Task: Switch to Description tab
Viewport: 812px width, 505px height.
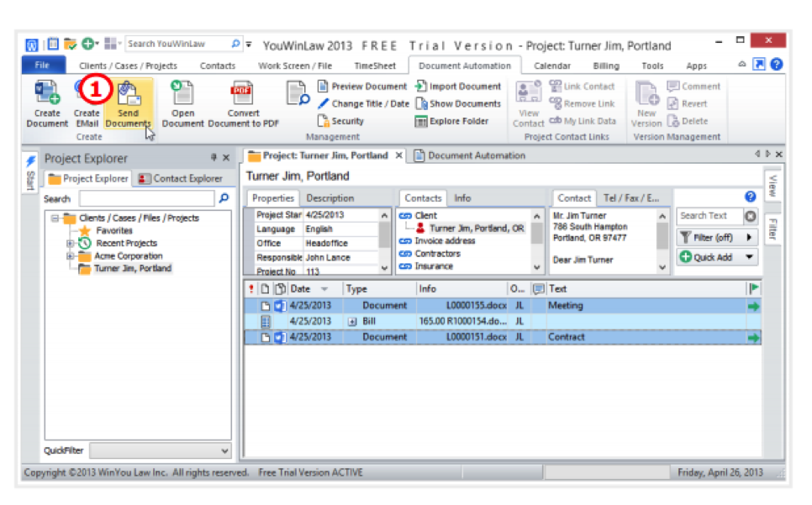Action: [330, 198]
